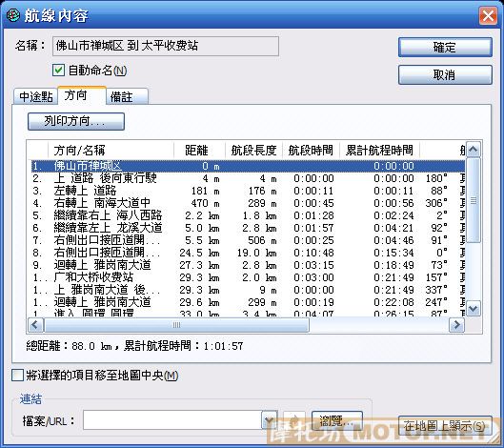This screenshot has width=504, height=448.
Task: Click the 檔案/URL input field
Action: 172,419
